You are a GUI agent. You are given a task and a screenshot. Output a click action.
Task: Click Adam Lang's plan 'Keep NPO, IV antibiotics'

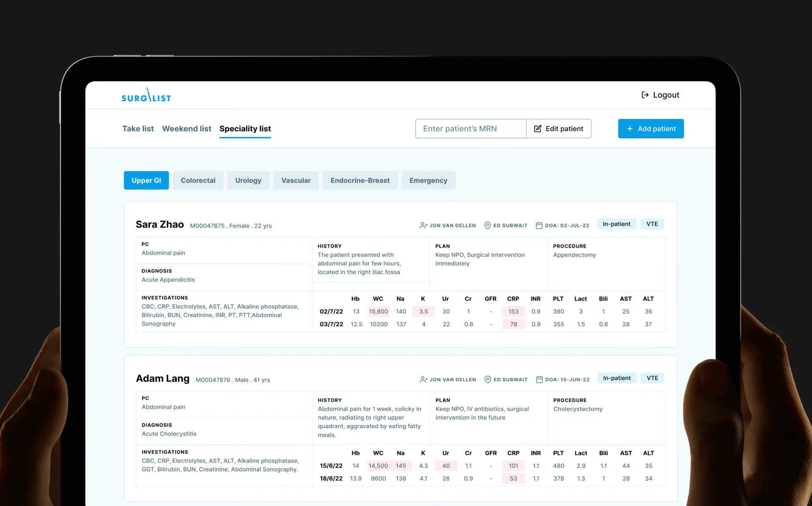(482, 413)
